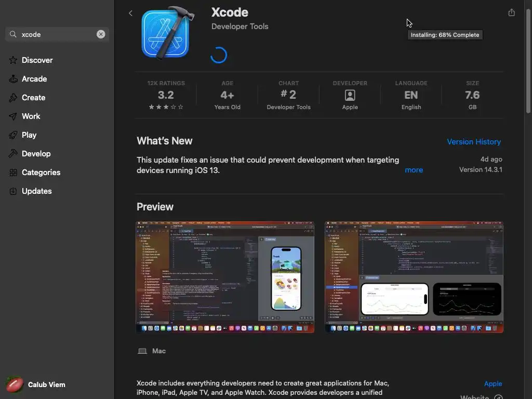
Task: Click the Work paper plane icon
Action: tap(13, 116)
